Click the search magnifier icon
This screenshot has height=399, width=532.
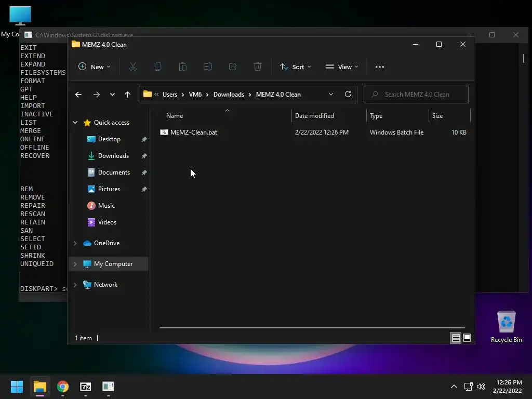(375, 95)
